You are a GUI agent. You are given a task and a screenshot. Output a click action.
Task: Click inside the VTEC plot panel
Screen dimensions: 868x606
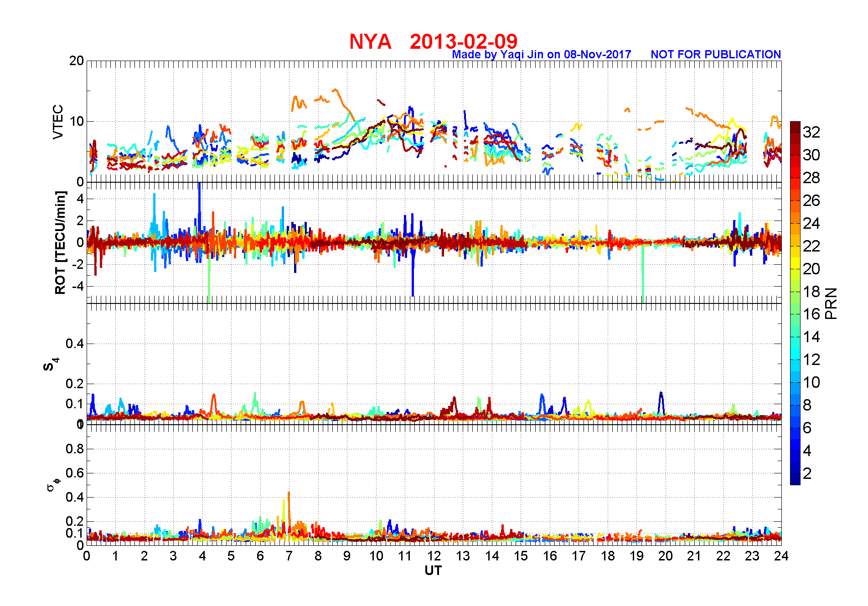(x=434, y=121)
